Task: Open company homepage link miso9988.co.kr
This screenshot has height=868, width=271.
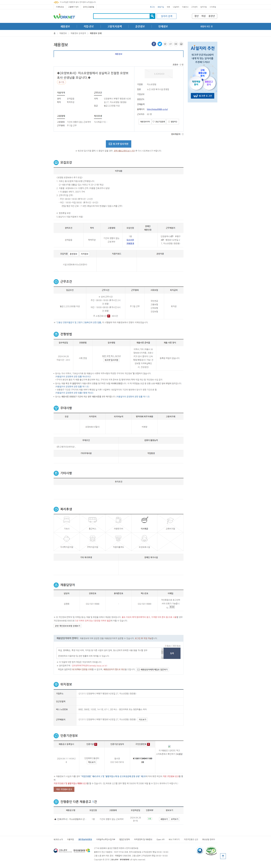Action: (x=157, y=109)
